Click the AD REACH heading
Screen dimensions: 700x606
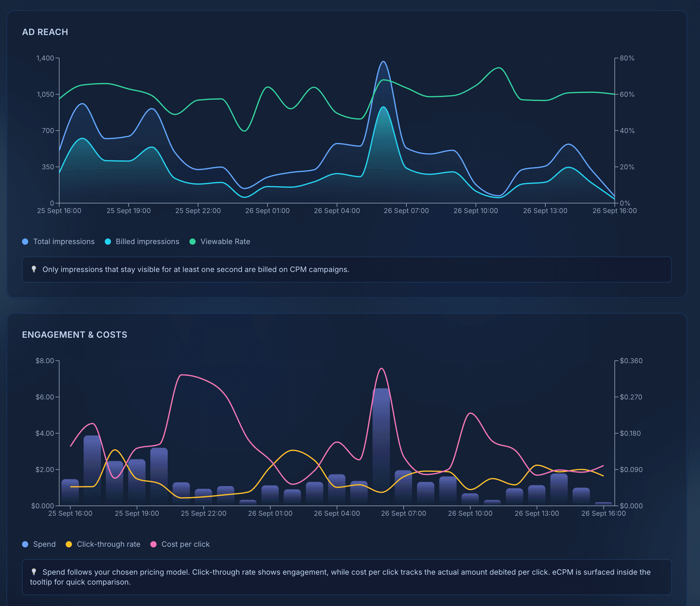point(45,32)
